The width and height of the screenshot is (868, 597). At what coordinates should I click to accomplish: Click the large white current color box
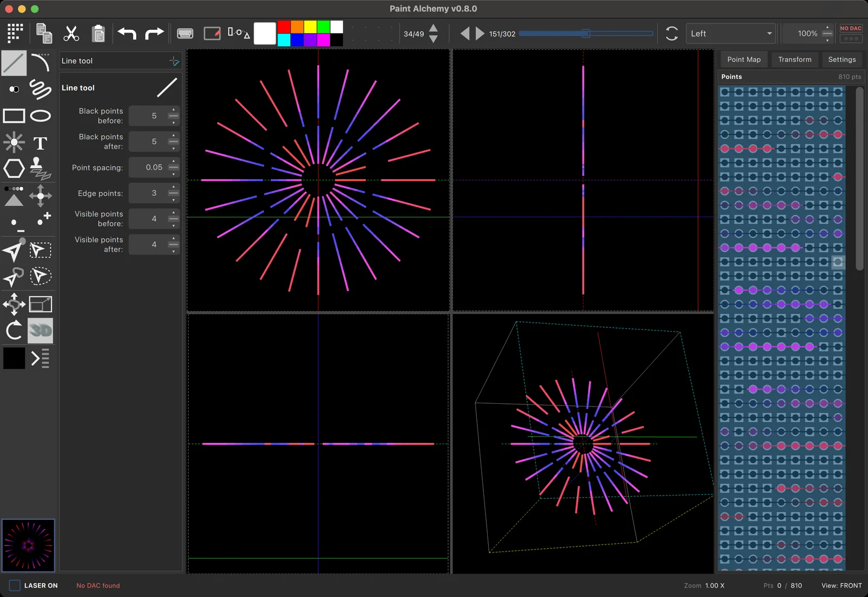click(x=265, y=34)
